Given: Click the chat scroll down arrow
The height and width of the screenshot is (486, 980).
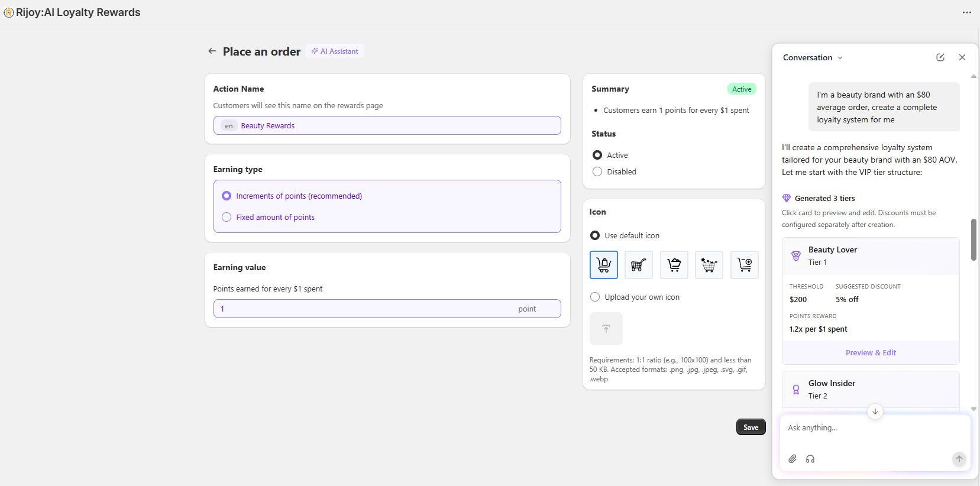Looking at the screenshot, I should click(973, 409).
